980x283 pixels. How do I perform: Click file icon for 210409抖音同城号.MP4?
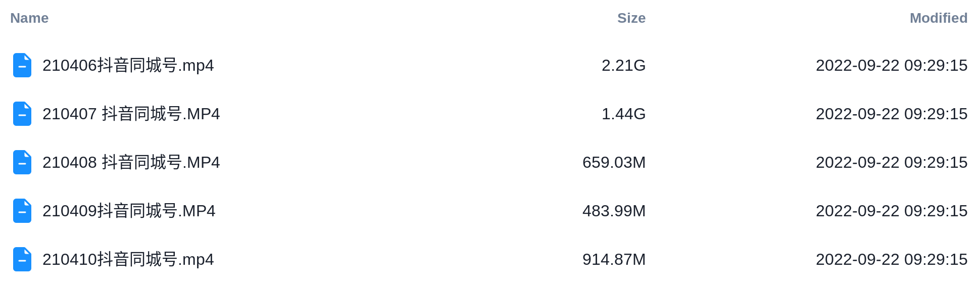pos(22,211)
